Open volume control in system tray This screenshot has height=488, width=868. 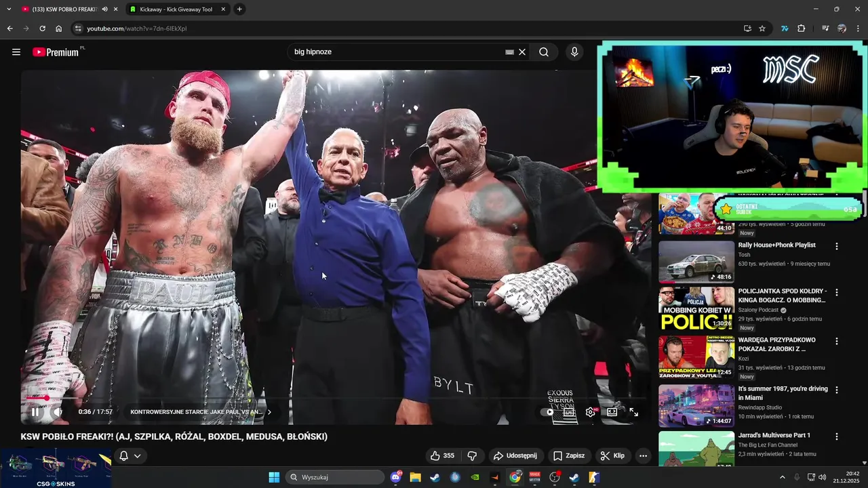click(x=823, y=477)
